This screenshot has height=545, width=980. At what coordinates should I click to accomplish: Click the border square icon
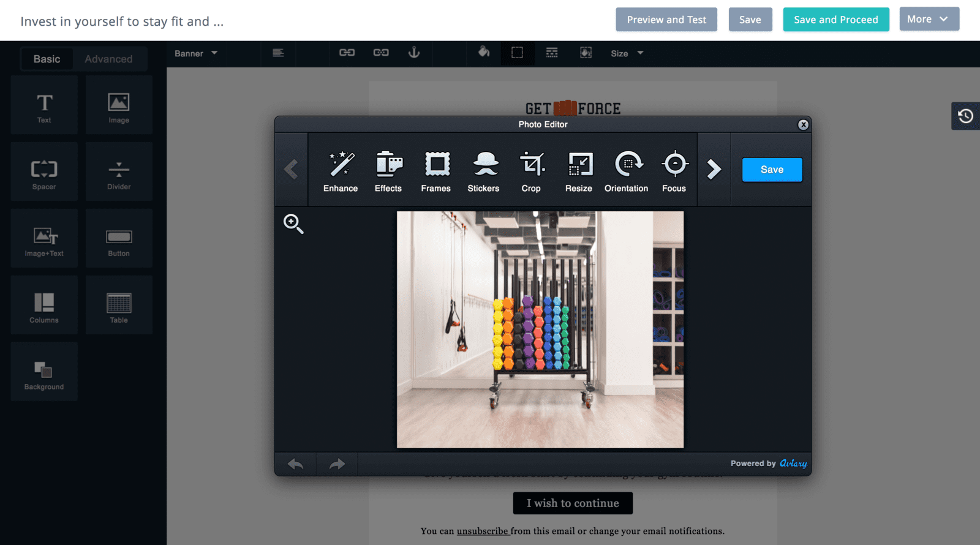[518, 53]
